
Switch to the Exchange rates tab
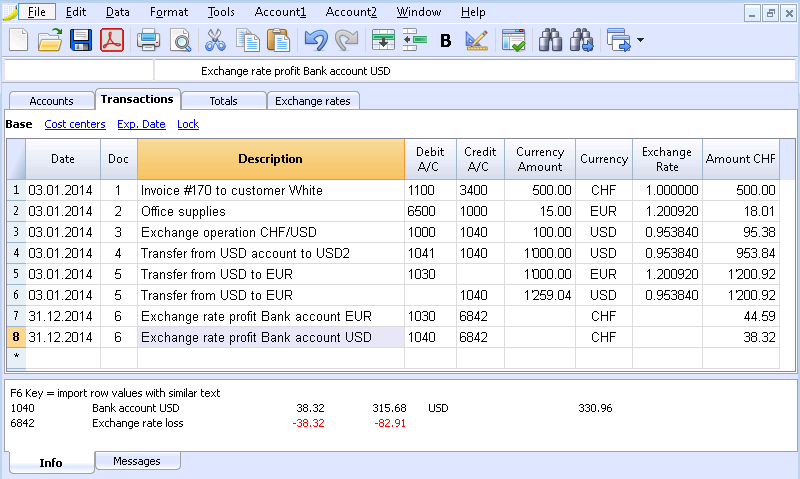(x=313, y=100)
